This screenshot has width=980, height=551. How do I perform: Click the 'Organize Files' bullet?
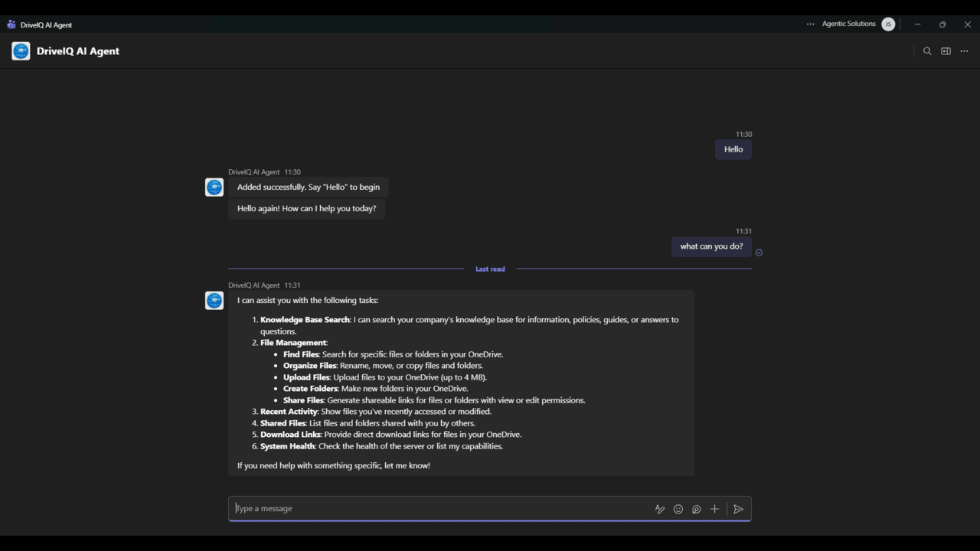click(383, 366)
